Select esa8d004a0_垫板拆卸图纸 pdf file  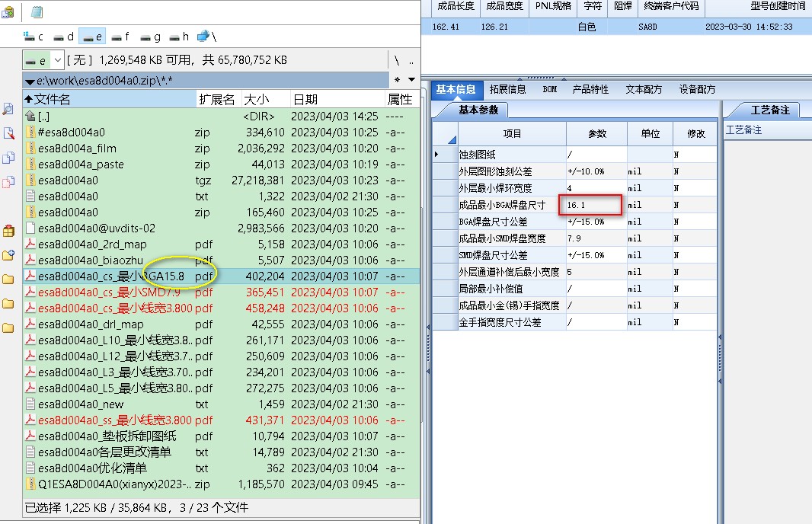coord(222,436)
